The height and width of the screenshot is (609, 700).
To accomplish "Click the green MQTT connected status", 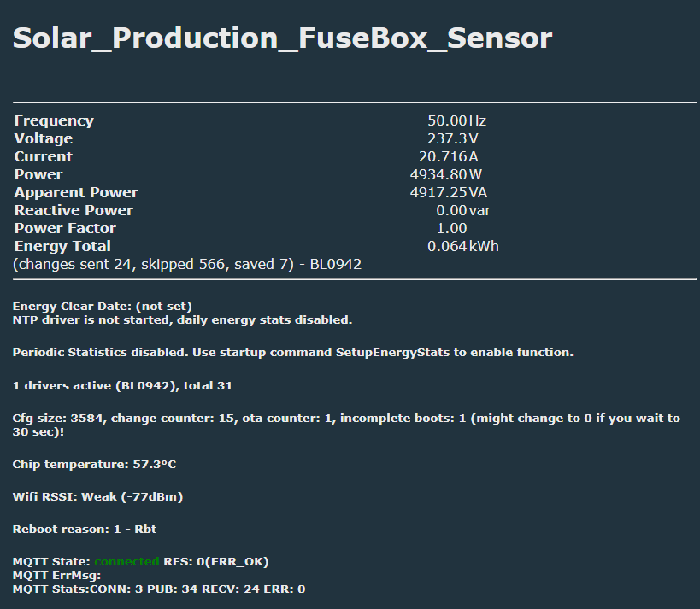I will 126,562.
